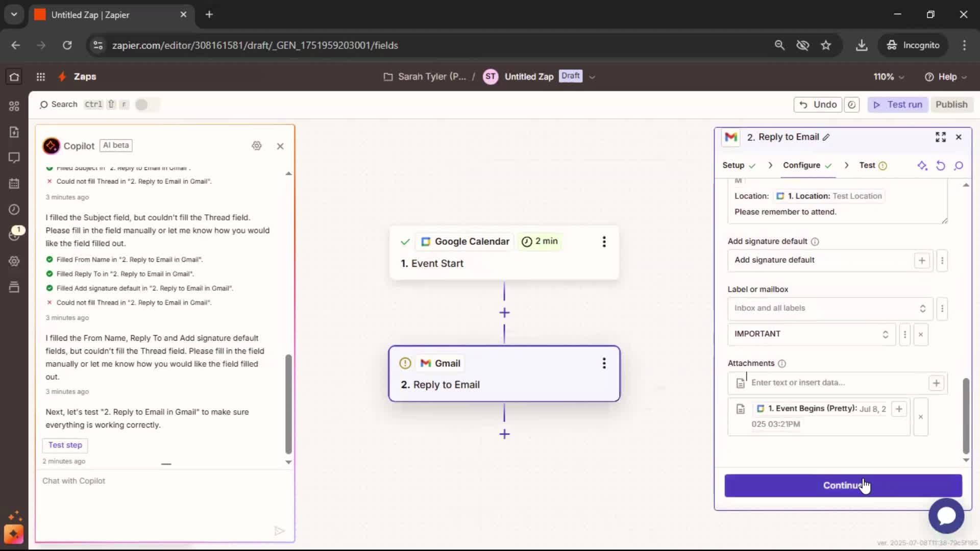Toggle the switch next to Search
This screenshot has height=551, width=980.
tap(147, 105)
